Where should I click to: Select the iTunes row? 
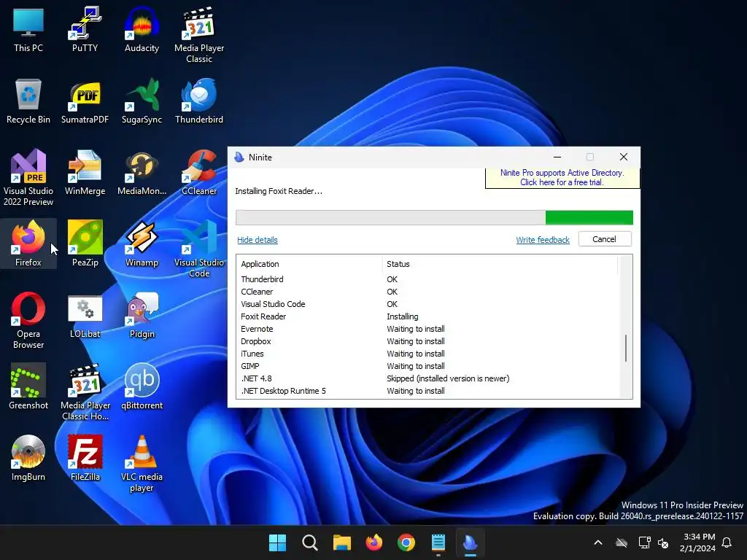427,354
